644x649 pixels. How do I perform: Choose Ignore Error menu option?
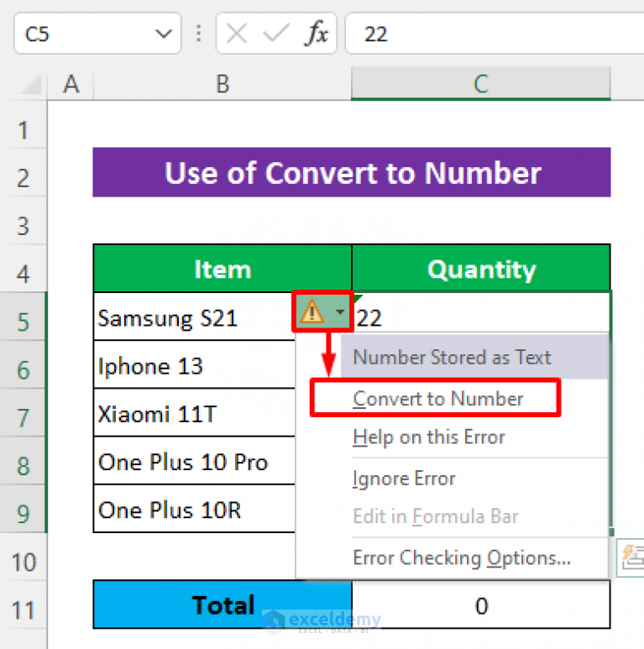click(x=404, y=479)
